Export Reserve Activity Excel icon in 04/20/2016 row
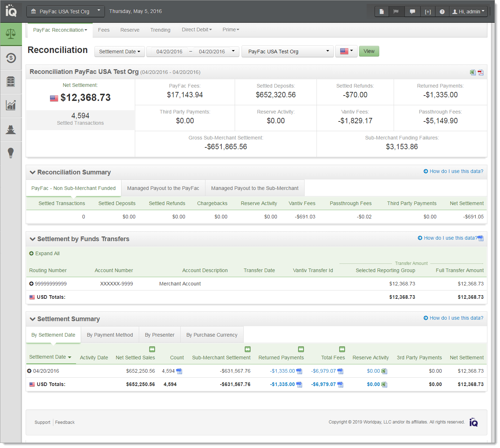The height and width of the screenshot is (448, 500). (384, 371)
